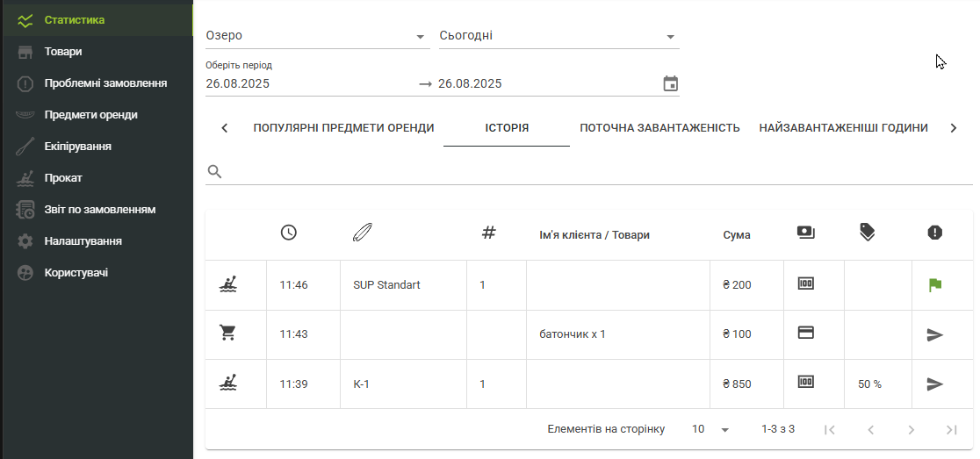Switch to Поточна завантаженість tab
This screenshot has height=459, width=980.
[659, 128]
